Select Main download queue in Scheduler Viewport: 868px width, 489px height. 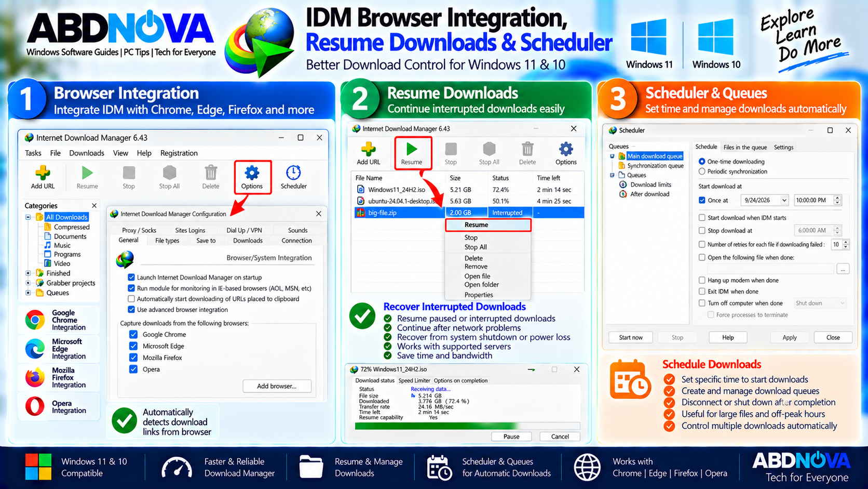click(x=650, y=156)
